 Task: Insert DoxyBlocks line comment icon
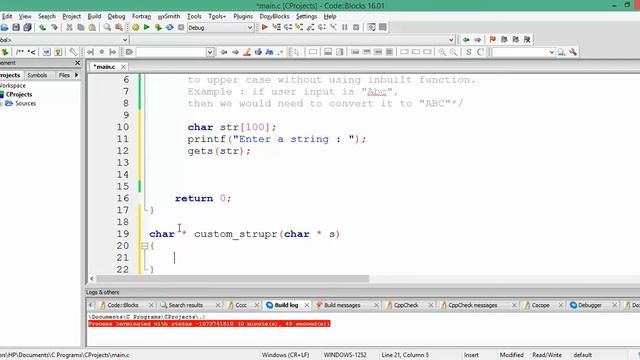coord(31,52)
